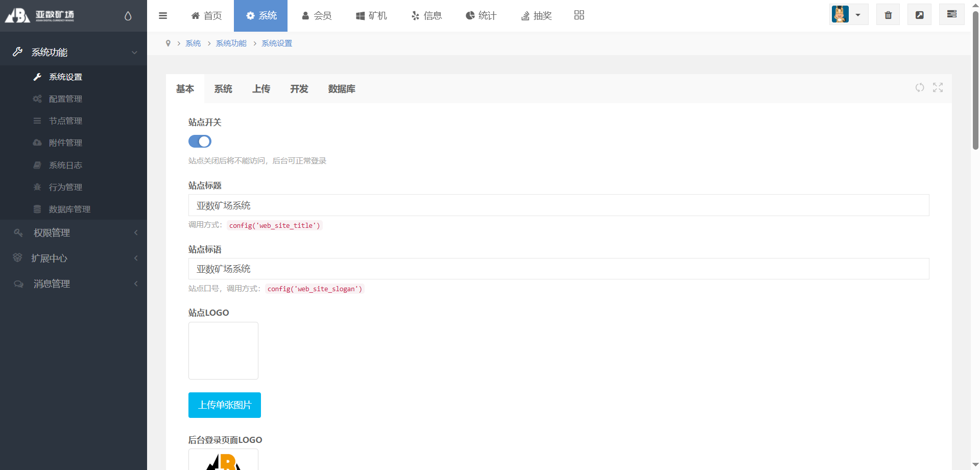This screenshot has height=470, width=980.
Task: Expand the 权限管理 sidebar menu
Action: (74, 233)
